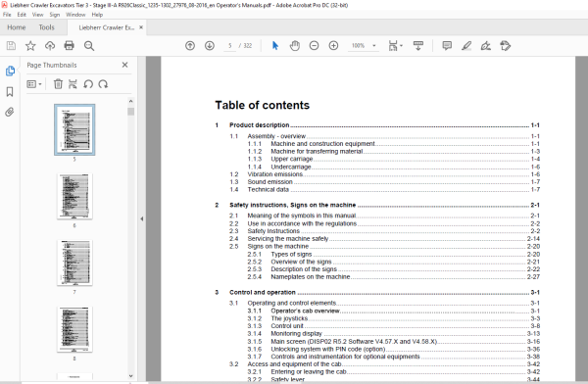The image size is (588, 384).
Task: Select page 6 thumbnail
Action: 74,196
